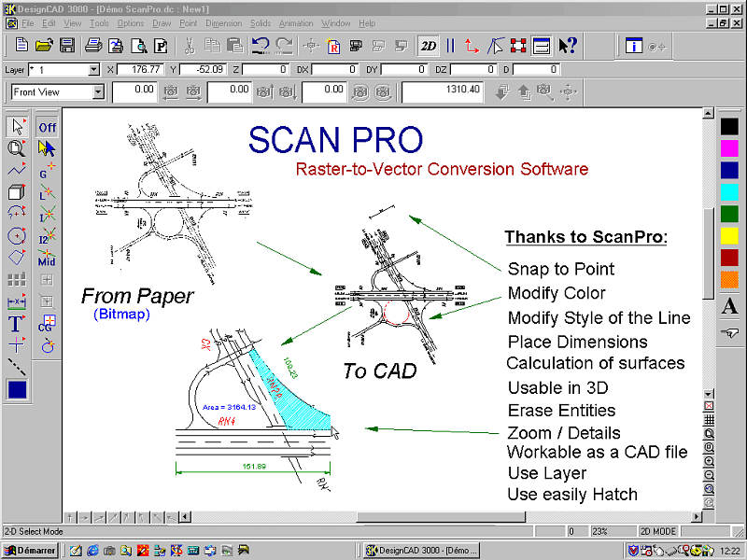This screenshot has width=747, height=560.
Task: Toggle midpoint snap Mid icon
Action: (x=47, y=259)
